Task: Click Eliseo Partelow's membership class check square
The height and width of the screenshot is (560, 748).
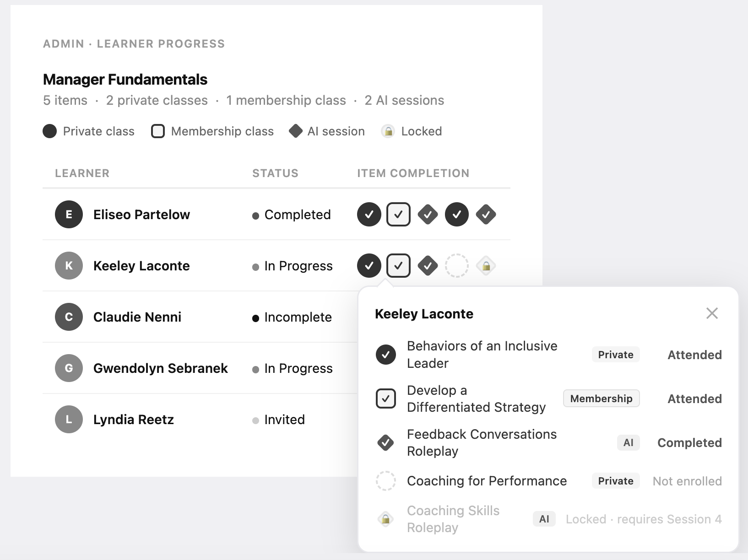Action: click(x=398, y=214)
